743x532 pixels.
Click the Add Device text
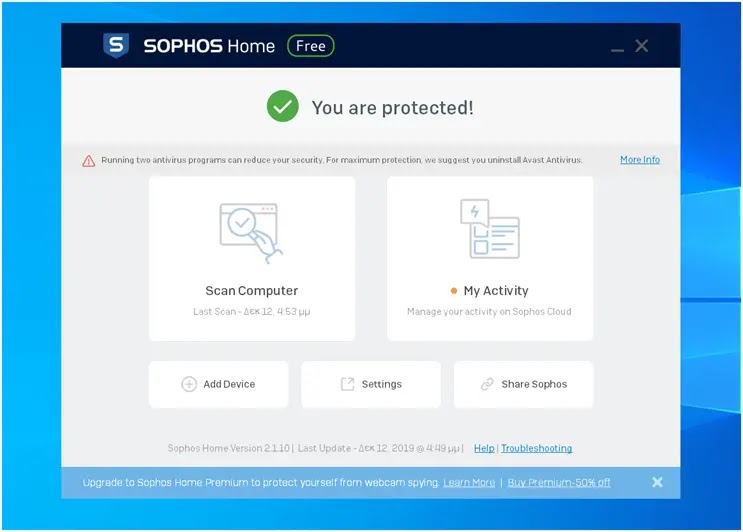click(x=229, y=384)
